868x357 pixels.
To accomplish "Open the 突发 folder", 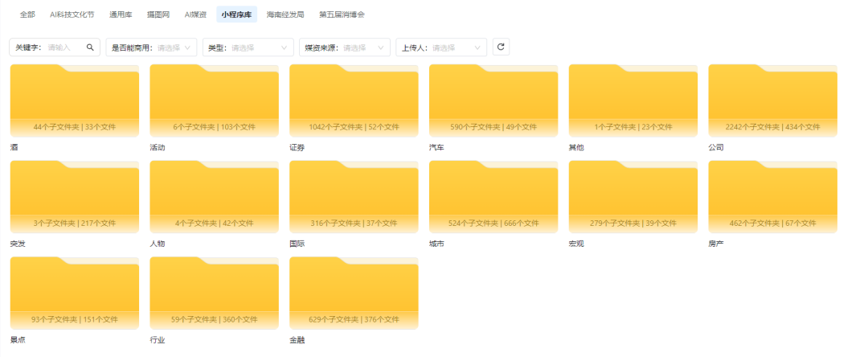I will pos(75,197).
